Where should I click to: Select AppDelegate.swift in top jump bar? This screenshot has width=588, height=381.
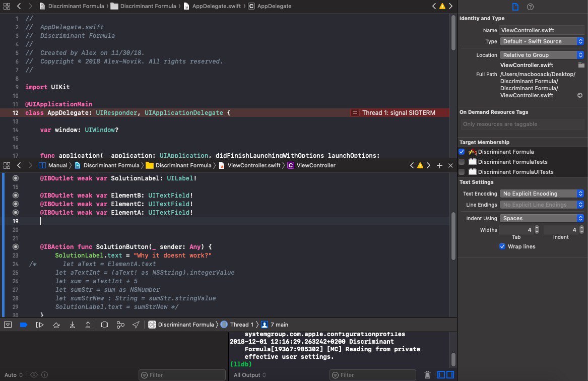click(212, 6)
